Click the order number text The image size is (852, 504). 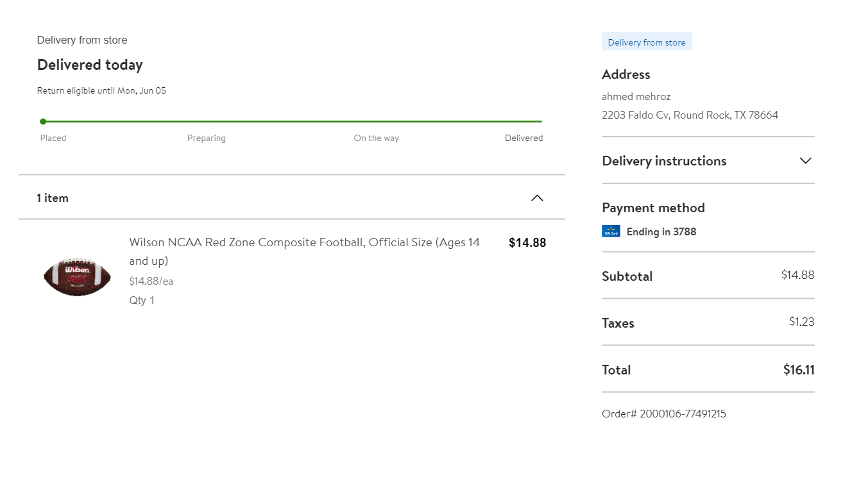pyautogui.click(x=664, y=414)
